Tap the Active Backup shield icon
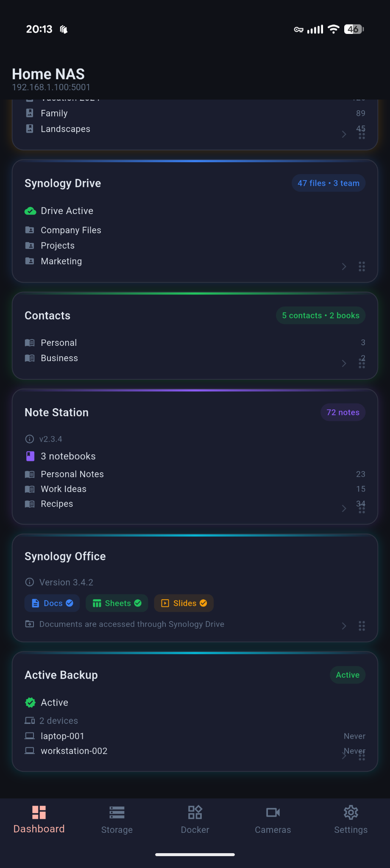The image size is (390, 868). coord(30,702)
